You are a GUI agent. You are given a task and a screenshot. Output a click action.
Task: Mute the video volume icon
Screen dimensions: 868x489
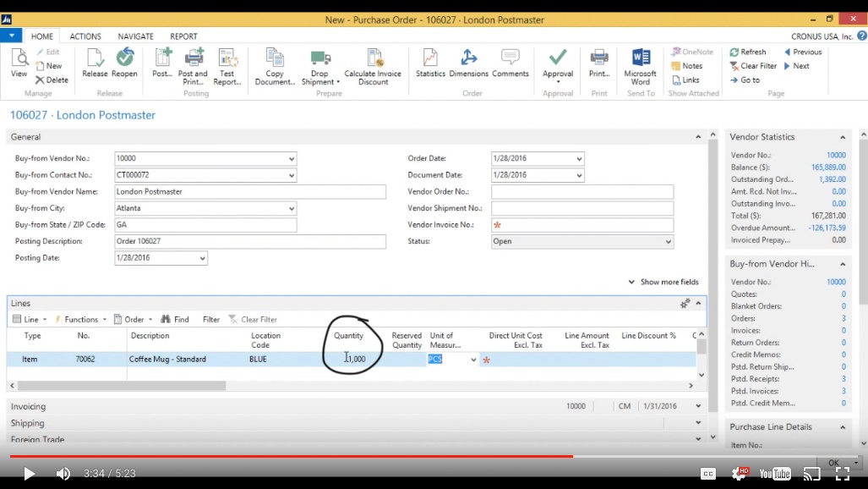tap(63, 474)
